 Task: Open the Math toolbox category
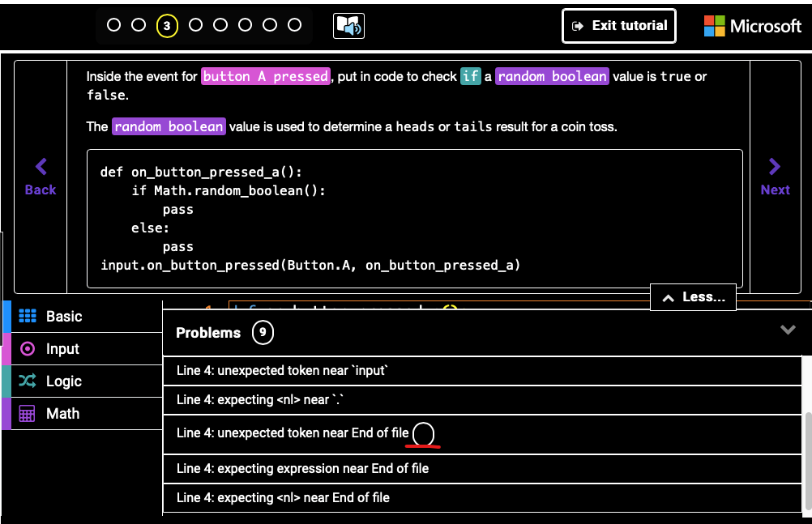pos(83,414)
